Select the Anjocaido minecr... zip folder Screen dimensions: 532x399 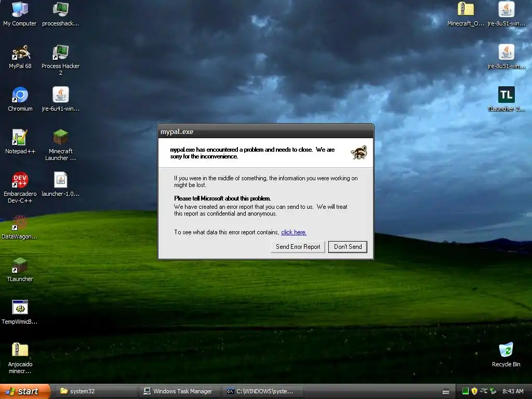coord(20,358)
